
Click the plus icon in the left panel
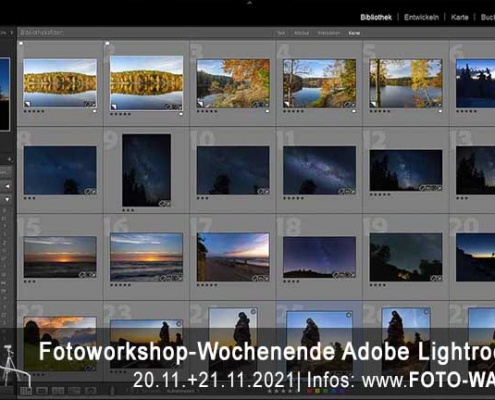pyautogui.click(x=10, y=160)
